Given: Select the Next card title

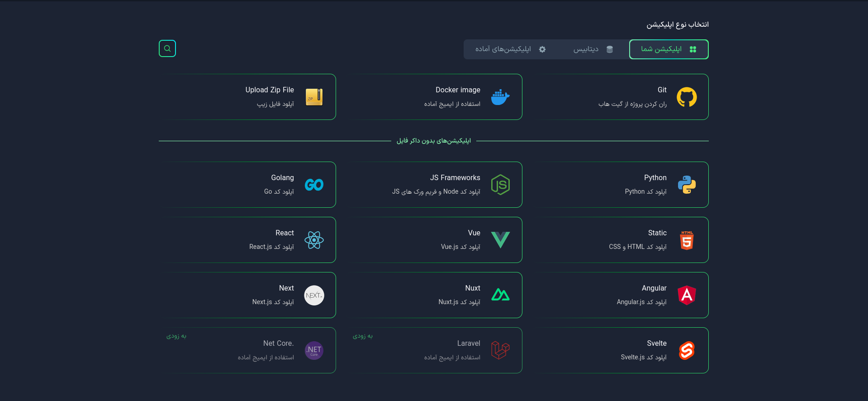Looking at the screenshot, I should tap(286, 288).
